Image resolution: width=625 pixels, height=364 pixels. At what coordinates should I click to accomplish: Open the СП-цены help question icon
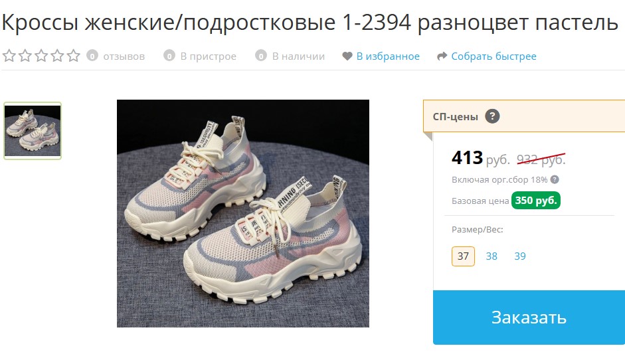click(x=492, y=116)
